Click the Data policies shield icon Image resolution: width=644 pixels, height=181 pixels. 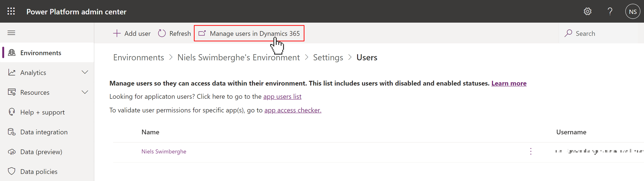tap(12, 171)
